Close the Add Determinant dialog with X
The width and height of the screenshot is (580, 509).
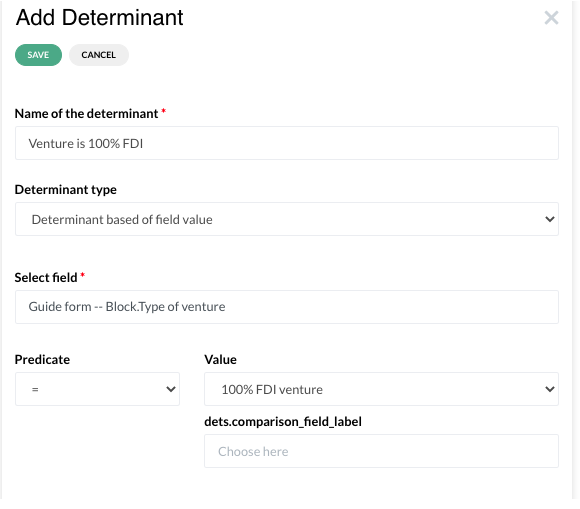(551, 17)
